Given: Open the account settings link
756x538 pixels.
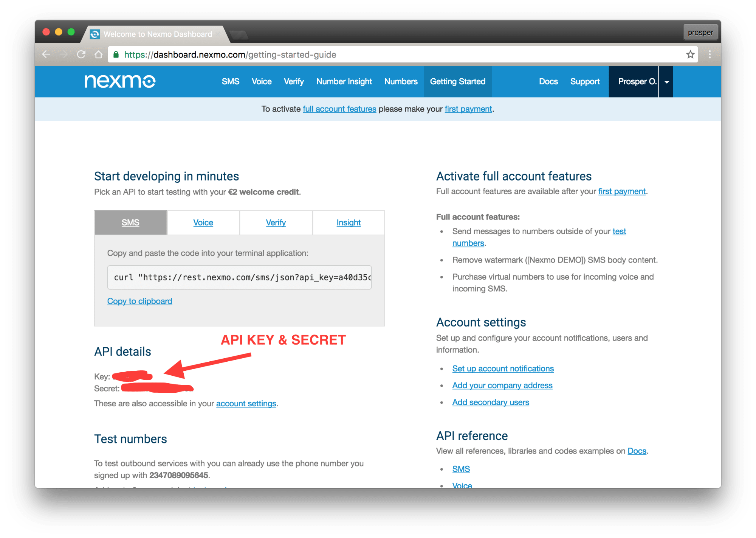Looking at the screenshot, I should [246, 404].
